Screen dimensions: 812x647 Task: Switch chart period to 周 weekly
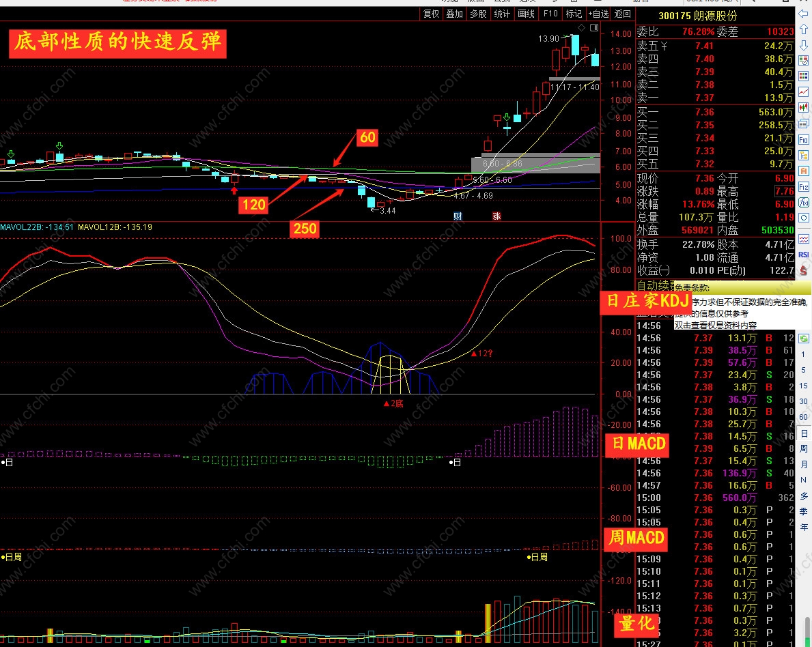[803, 448]
